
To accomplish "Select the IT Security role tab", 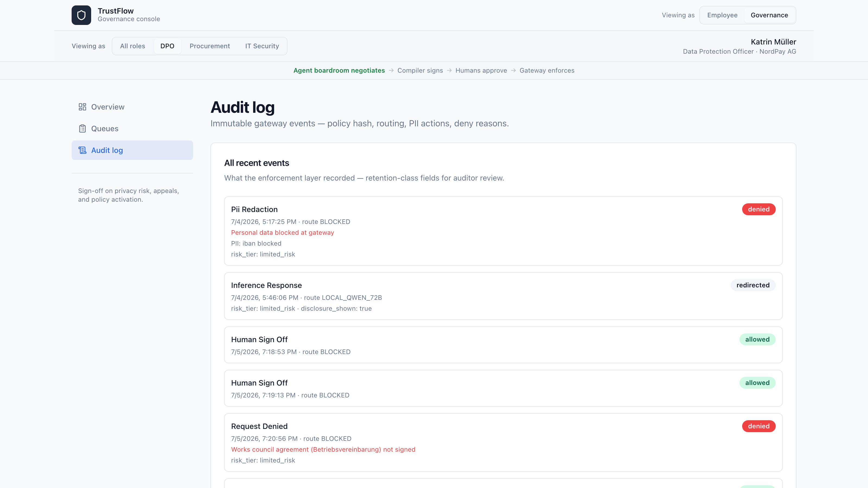I will tap(262, 46).
